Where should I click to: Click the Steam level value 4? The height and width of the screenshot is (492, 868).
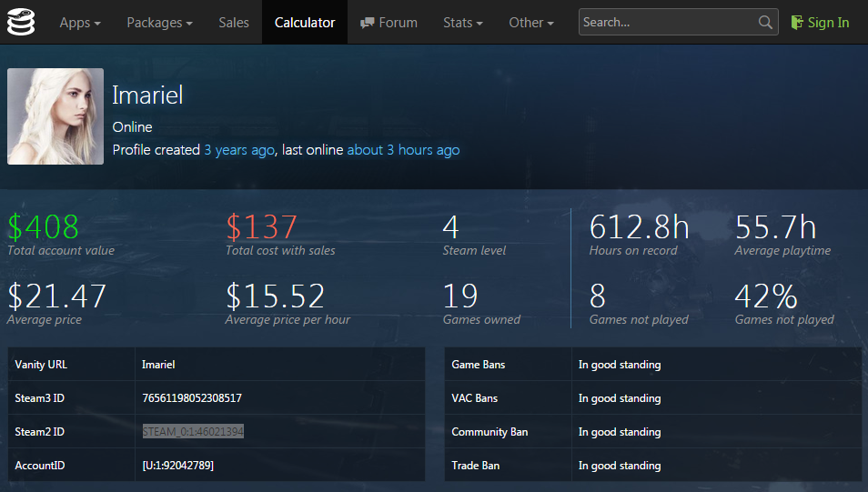(450, 227)
